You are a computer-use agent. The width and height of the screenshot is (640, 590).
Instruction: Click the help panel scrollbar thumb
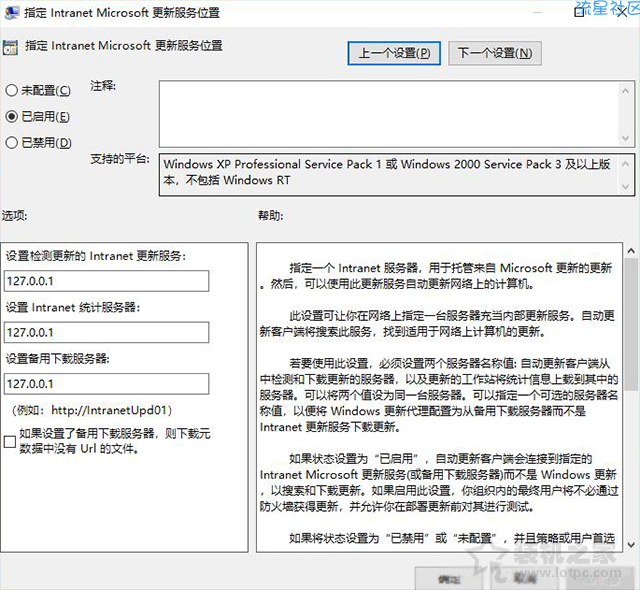(631, 323)
